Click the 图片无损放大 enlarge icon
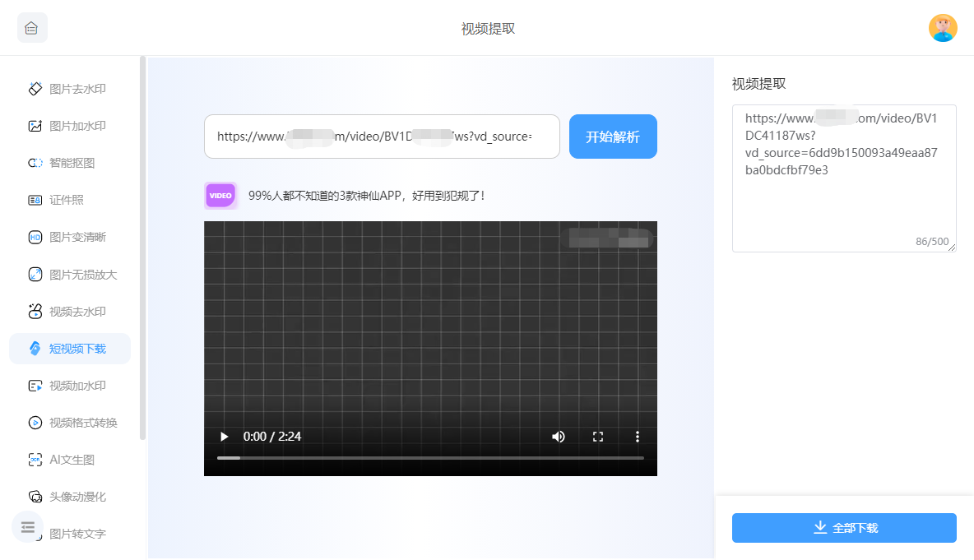This screenshot has height=560, width=974. pos(35,275)
